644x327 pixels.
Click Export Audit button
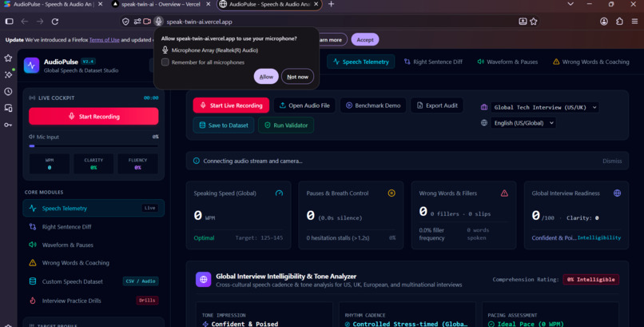(x=437, y=106)
